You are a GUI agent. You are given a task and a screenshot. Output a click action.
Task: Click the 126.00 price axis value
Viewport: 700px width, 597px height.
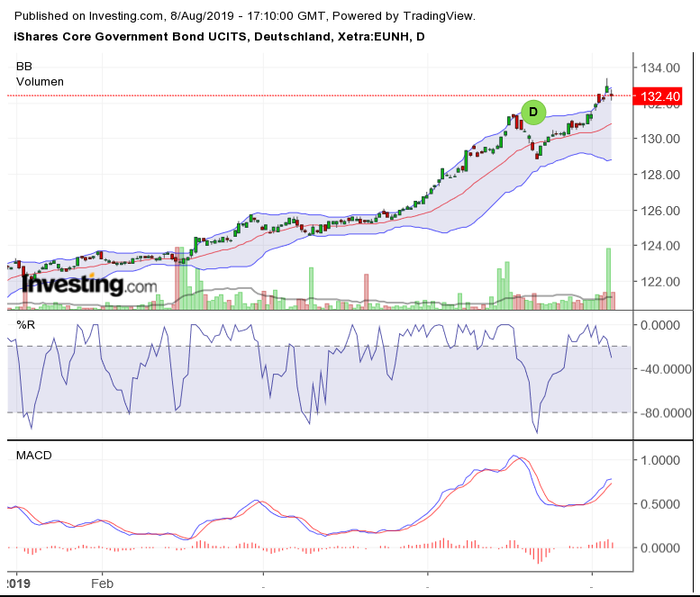pos(660,210)
